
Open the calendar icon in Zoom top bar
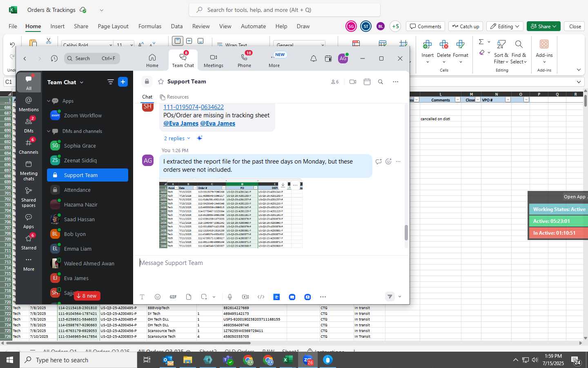pyautogui.click(x=328, y=58)
